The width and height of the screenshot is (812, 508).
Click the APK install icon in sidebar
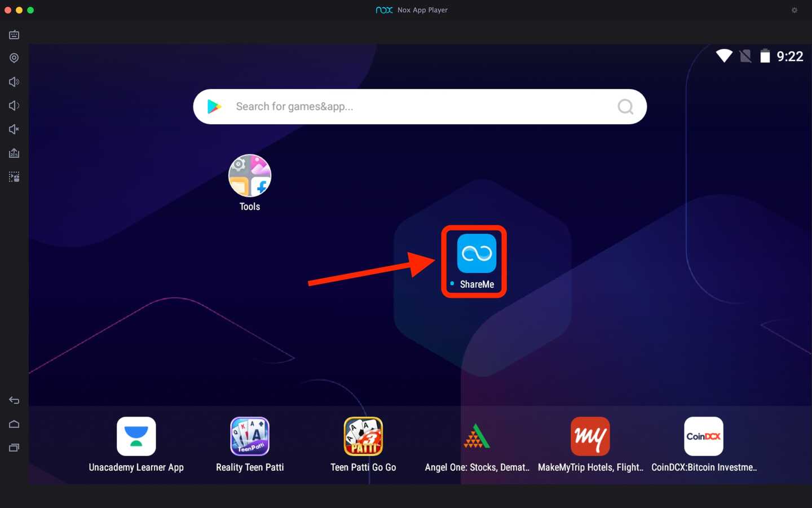tap(14, 153)
